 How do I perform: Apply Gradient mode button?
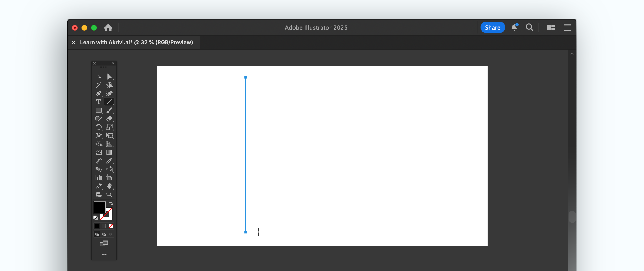104,226
